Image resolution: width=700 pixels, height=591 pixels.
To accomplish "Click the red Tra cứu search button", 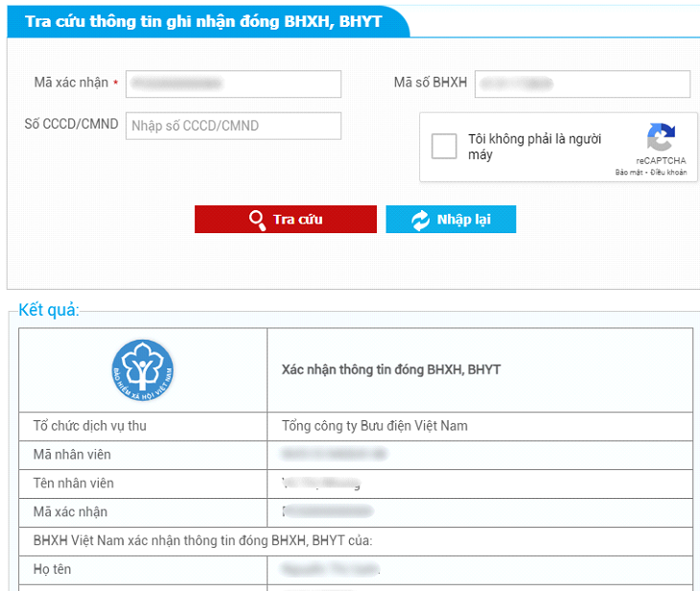I will (285, 219).
